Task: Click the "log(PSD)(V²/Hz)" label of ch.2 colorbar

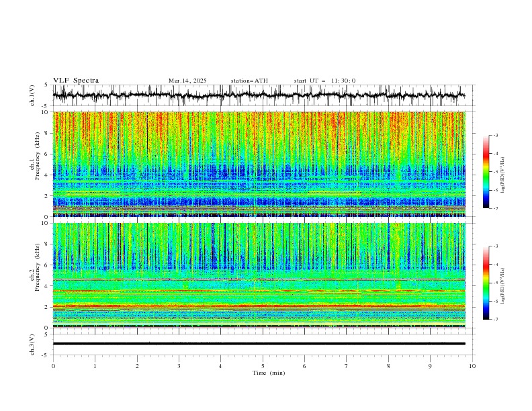Action: 503,285
